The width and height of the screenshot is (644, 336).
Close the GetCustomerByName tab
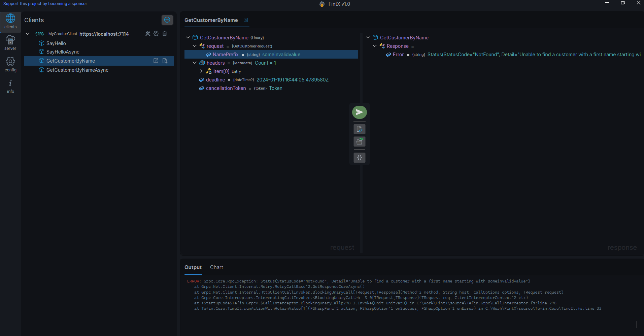point(246,20)
